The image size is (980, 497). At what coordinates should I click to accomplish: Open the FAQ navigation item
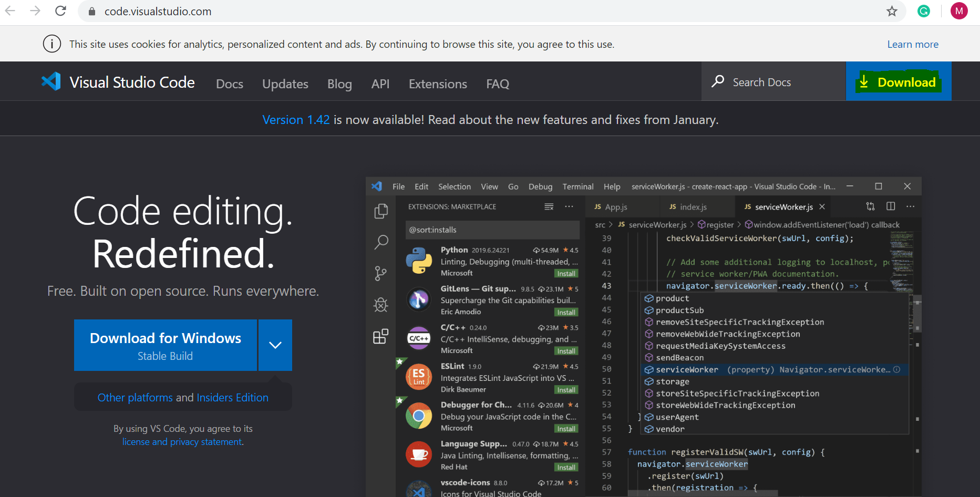pyautogui.click(x=498, y=84)
